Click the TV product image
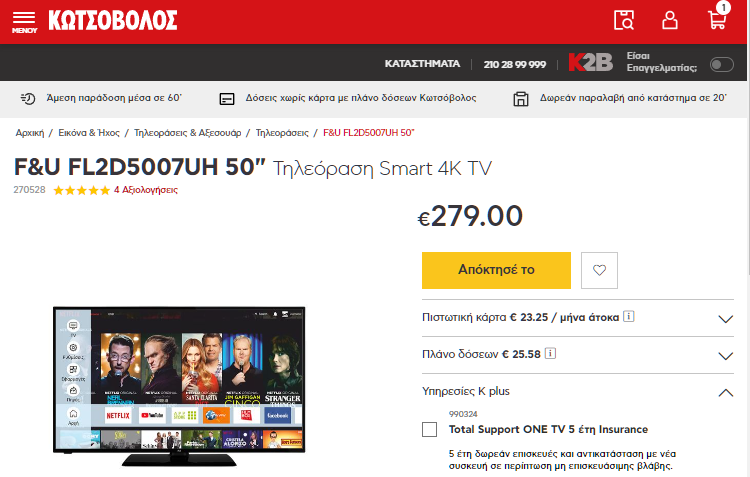The width and height of the screenshot is (750, 477). coord(179,386)
